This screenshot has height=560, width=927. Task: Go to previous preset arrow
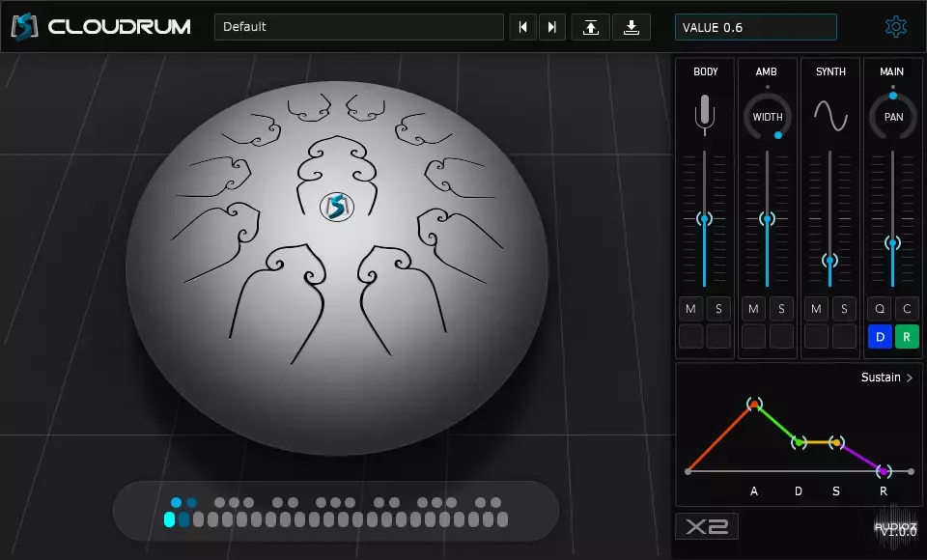523,27
